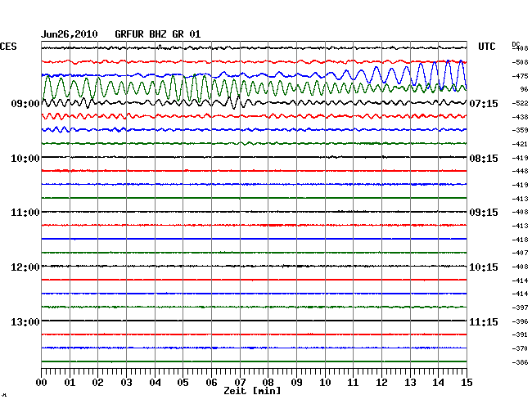Pick the DC offset value -448
The height and width of the screenshot is (404, 532).
point(520,171)
